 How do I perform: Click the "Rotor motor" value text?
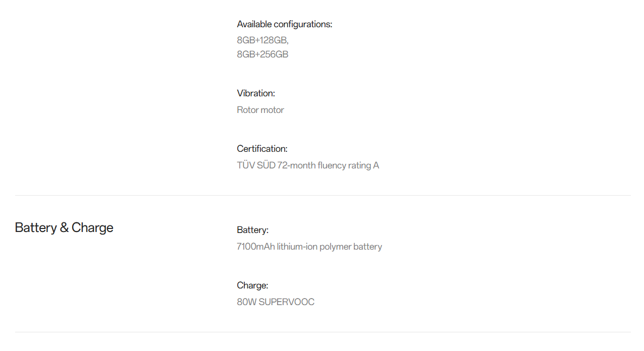click(260, 110)
